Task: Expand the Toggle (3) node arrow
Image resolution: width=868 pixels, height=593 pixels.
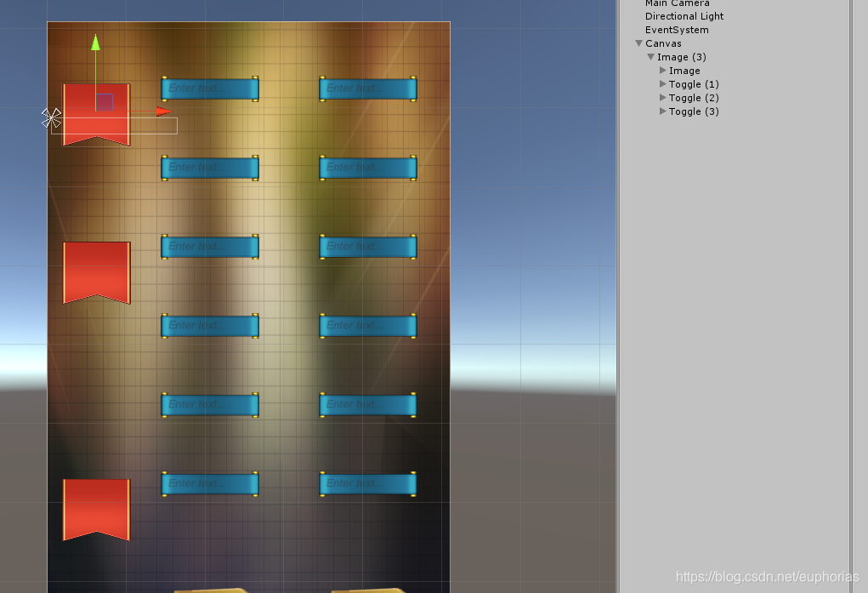Action: (x=662, y=111)
